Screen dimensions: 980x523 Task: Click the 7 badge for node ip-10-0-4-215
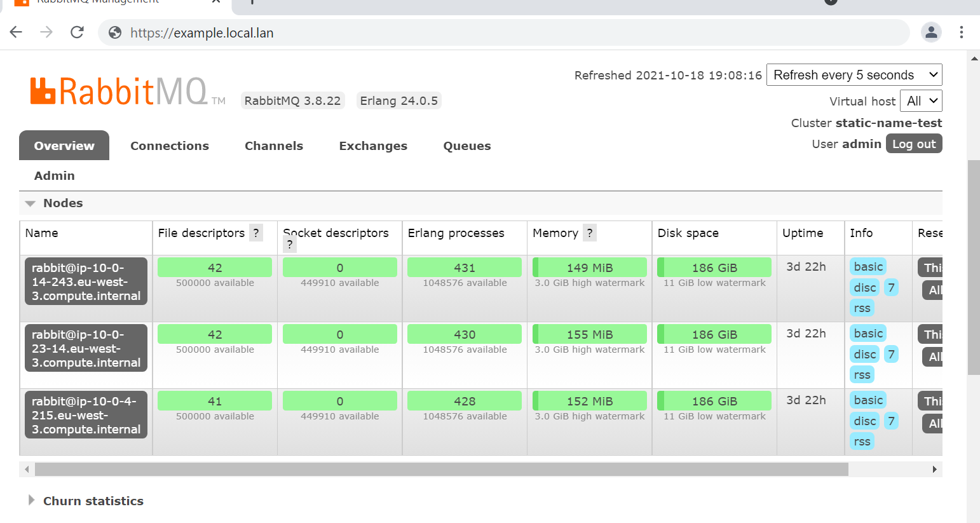[x=891, y=421]
